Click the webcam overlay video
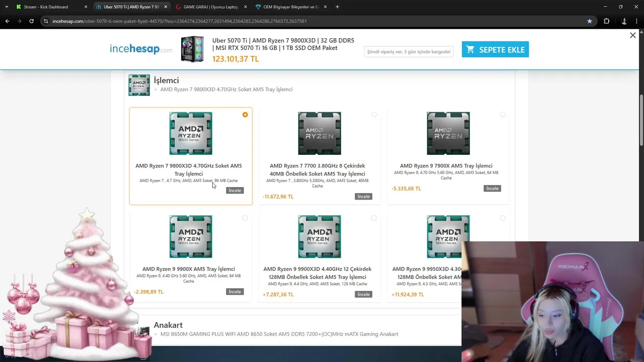 point(552,302)
